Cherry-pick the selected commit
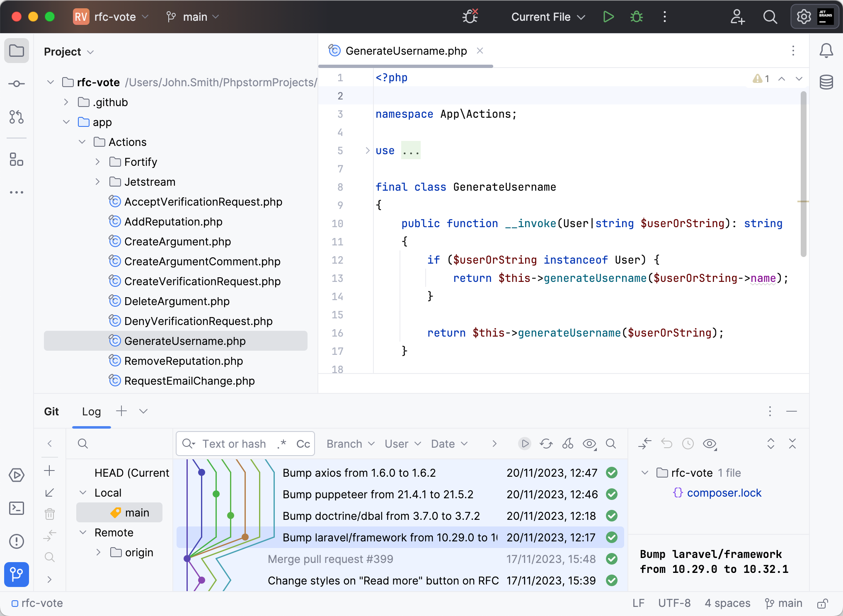The height and width of the screenshot is (616, 843). pos(567,444)
